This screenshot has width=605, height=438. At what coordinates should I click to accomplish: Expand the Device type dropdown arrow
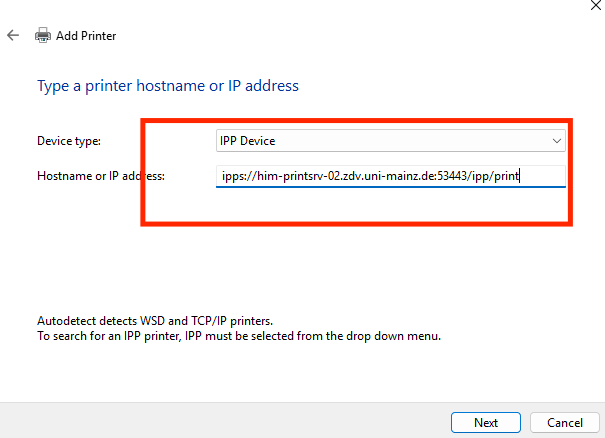(556, 140)
